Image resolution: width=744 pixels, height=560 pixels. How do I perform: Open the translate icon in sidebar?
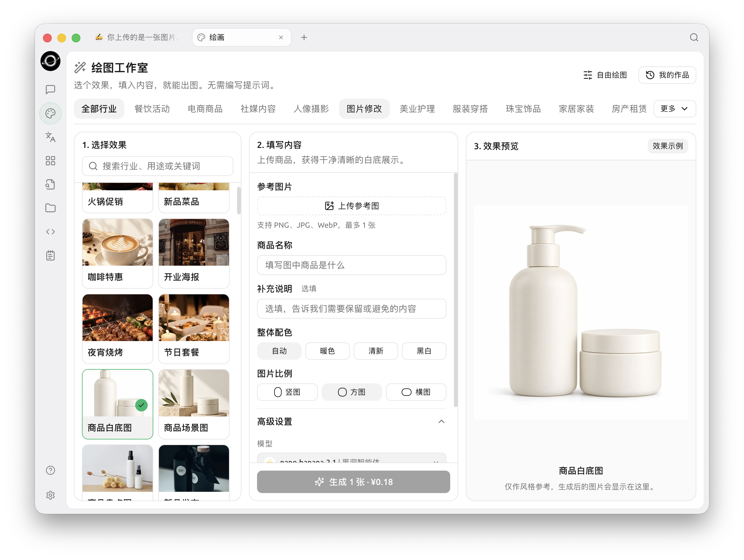coord(50,137)
